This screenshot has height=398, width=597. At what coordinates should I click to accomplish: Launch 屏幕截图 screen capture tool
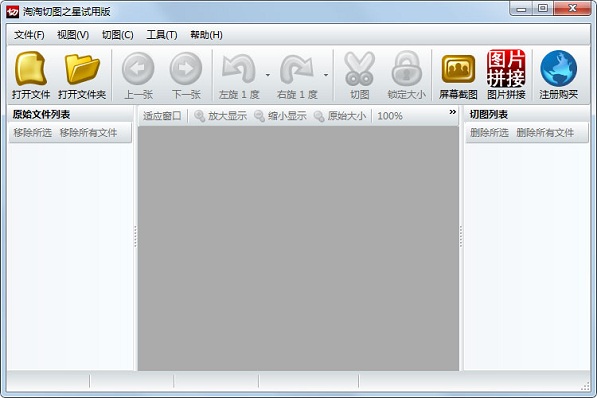click(458, 69)
